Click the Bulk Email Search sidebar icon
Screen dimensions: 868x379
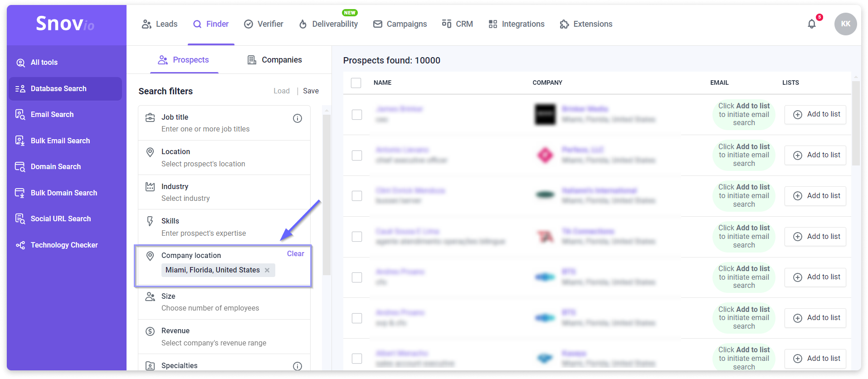point(20,141)
